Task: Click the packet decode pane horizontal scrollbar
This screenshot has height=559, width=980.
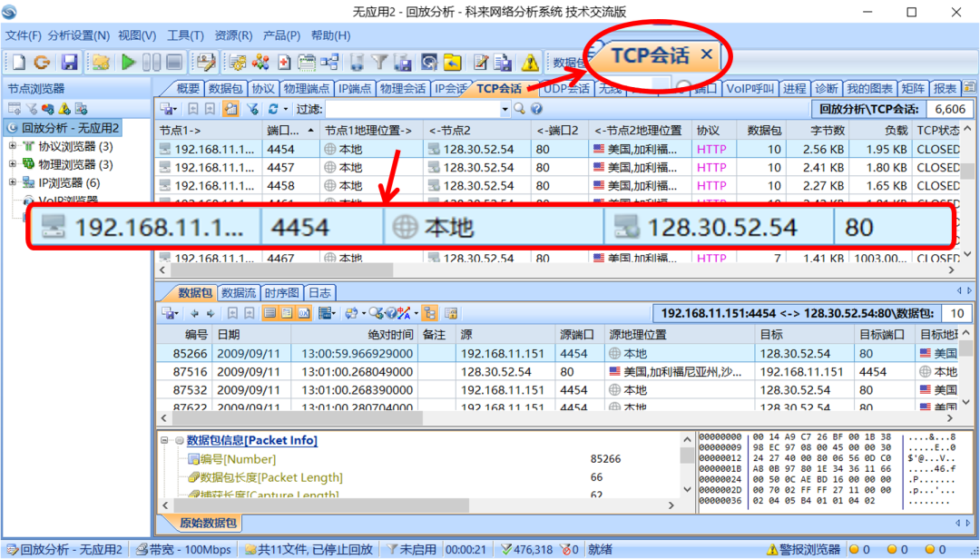Action: coord(320,505)
